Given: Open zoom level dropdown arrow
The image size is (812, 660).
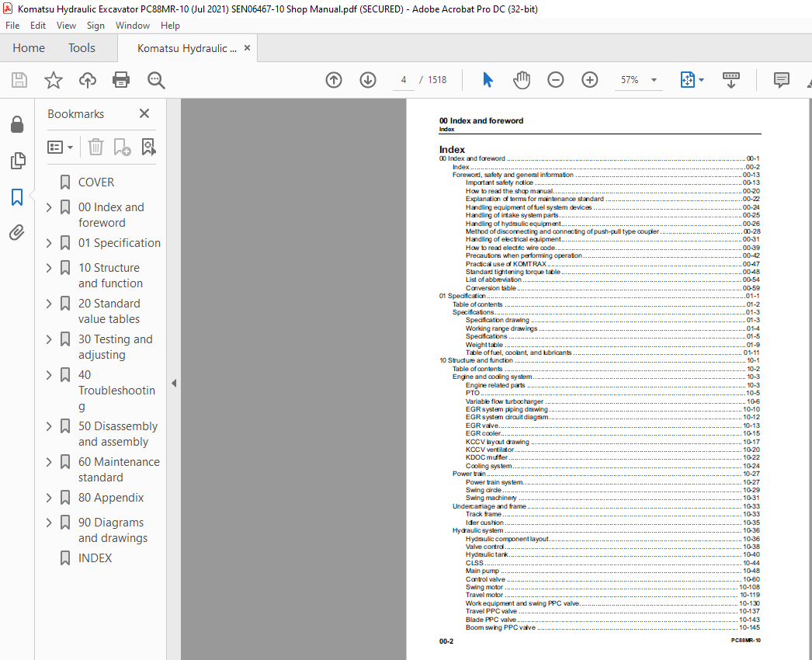Looking at the screenshot, I should [x=654, y=80].
